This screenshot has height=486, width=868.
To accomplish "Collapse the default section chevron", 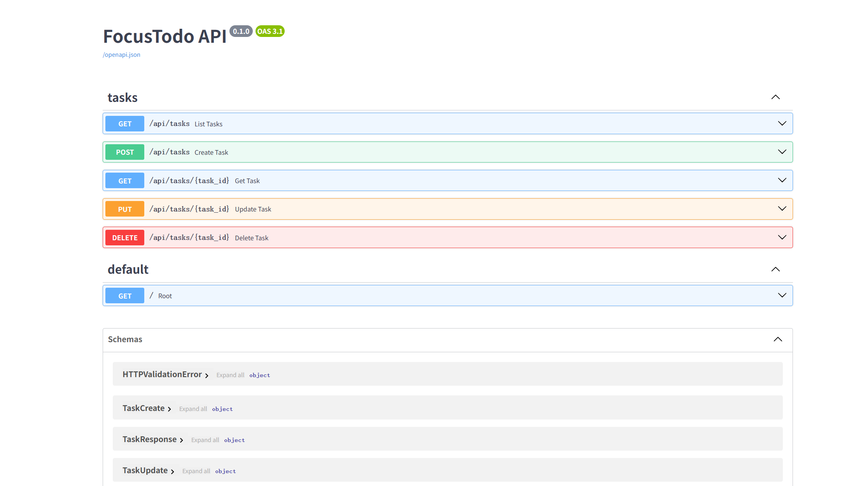I will [x=775, y=269].
